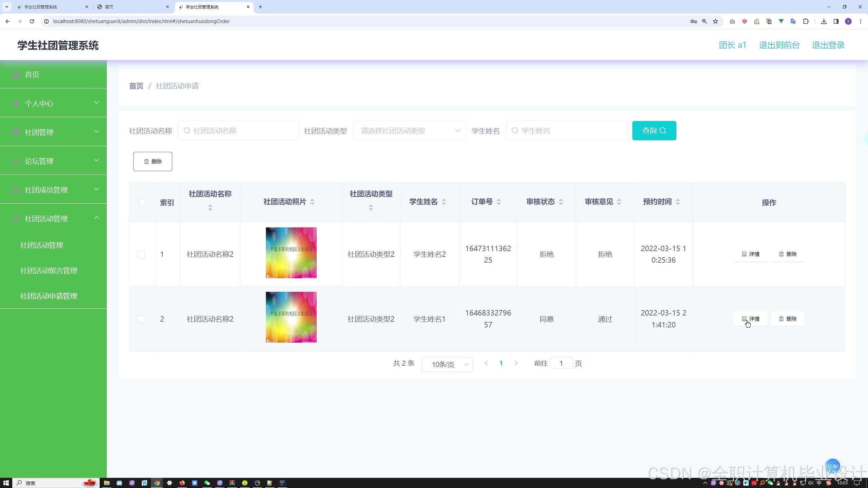Viewport: 868px width, 488px height.
Task: Click the 退出登录 link
Action: 828,45
